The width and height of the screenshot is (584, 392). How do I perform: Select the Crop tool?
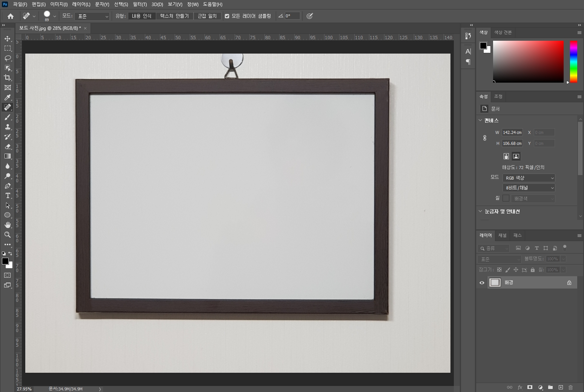click(x=8, y=78)
